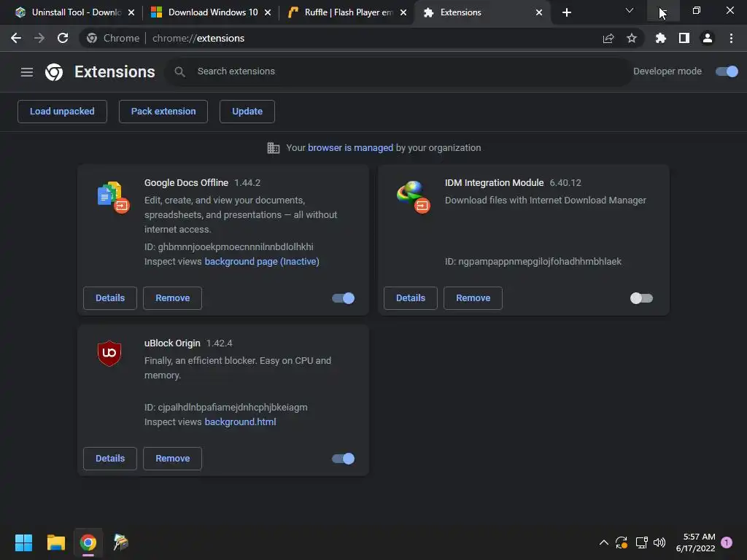Turn off Google Docs Offline extension
This screenshot has width=747, height=560.
343,298
